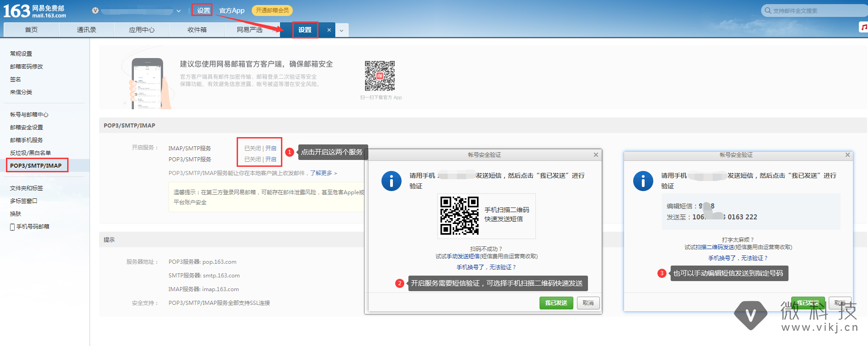Click the 163 网易免费邮 logo

click(x=34, y=11)
